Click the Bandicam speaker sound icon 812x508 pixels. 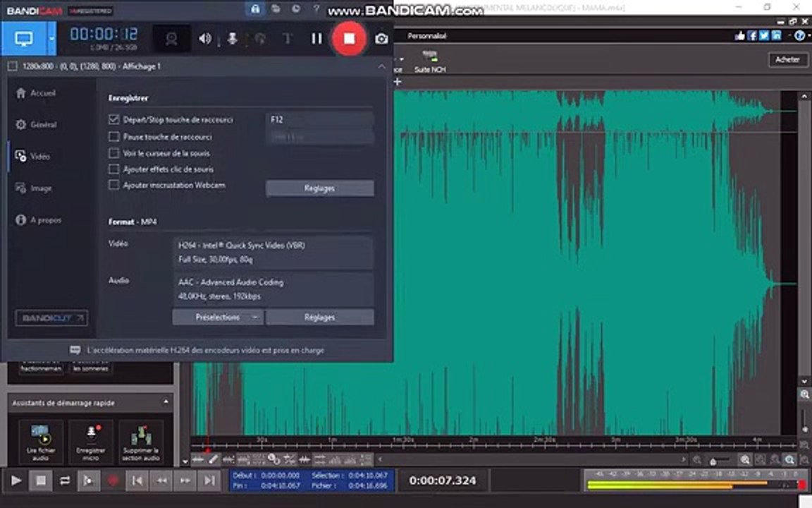tap(205, 38)
